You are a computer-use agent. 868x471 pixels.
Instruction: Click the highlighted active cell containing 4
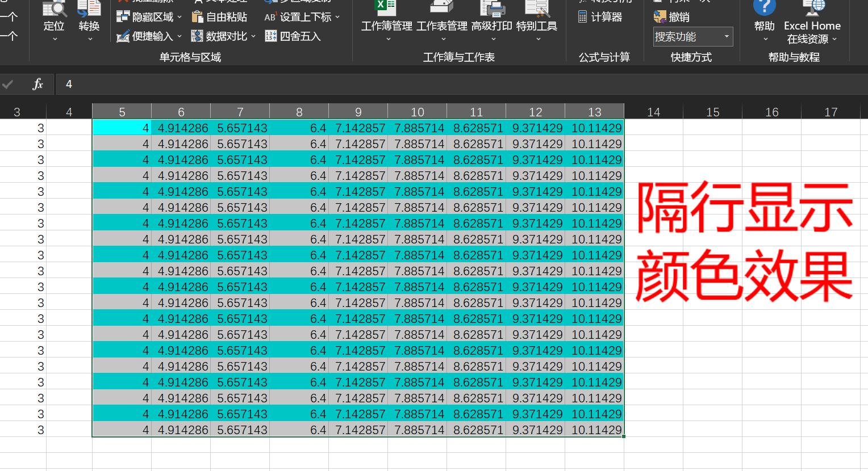click(122, 128)
